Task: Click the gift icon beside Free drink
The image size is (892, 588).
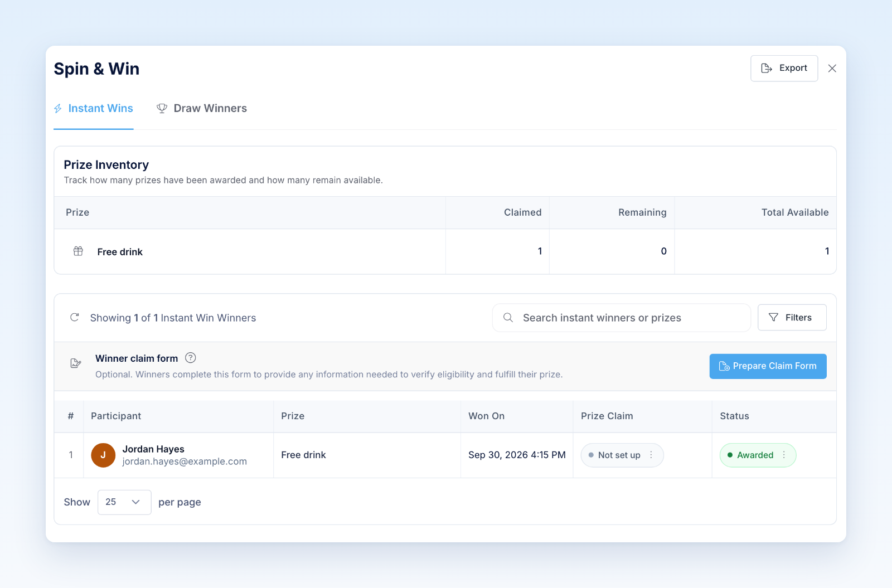Action: click(x=78, y=251)
